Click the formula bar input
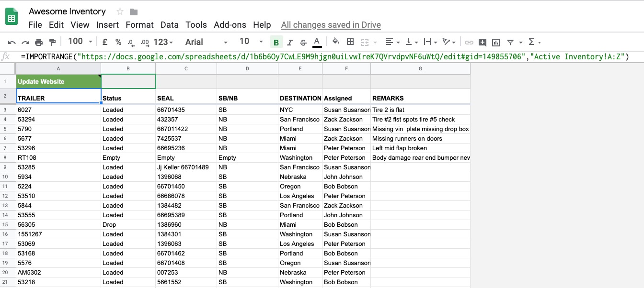The image size is (644, 288). [325, 57]
